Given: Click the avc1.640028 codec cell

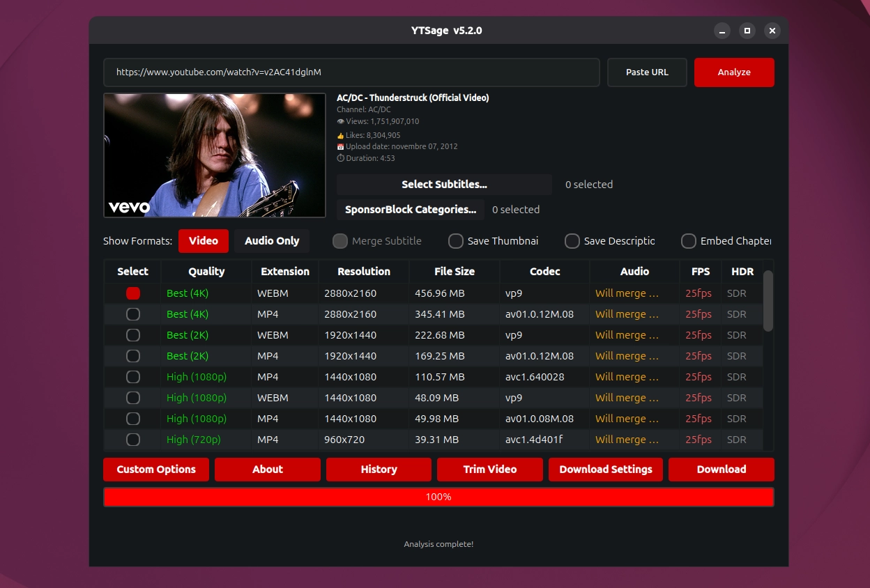Looking at the screenshot, I should (x=545, y=377).
